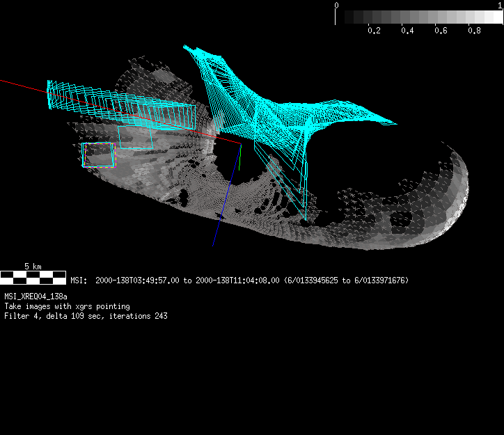Click the white end of the grayscale colorbar
Screen dimensions: 504x435
[493, 17]
